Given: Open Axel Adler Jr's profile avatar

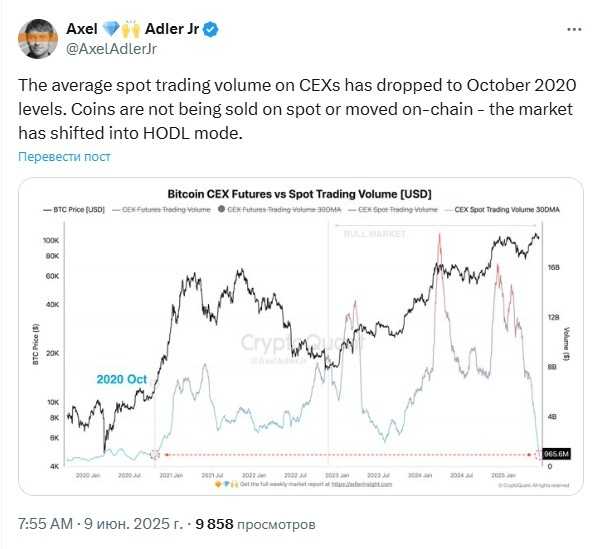Looking at the screenshot, I should (38, 38).
